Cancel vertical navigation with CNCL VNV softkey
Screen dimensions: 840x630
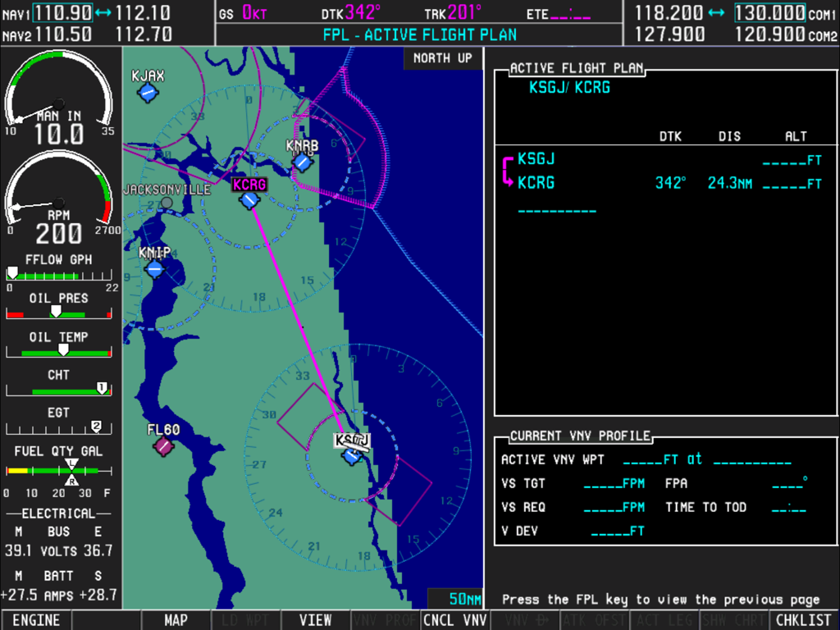(x=454, y=621)
